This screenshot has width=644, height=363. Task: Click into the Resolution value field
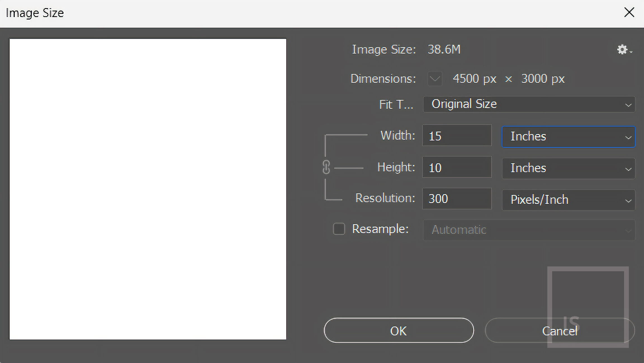[457, 199]
